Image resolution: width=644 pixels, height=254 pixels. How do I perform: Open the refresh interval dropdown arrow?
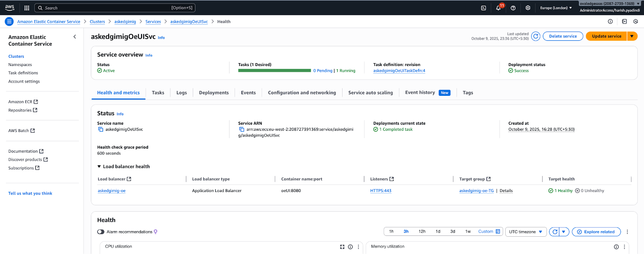pyautogui.click(x=564, y=232)
